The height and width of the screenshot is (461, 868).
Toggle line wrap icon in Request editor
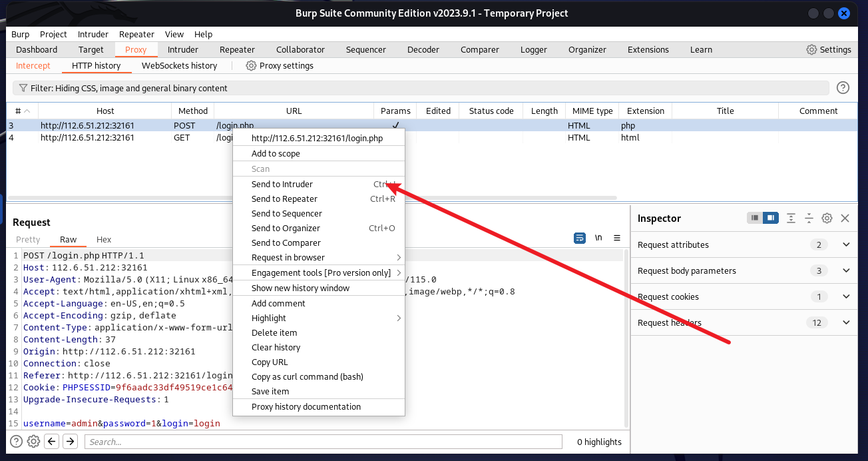coord(580,238)
